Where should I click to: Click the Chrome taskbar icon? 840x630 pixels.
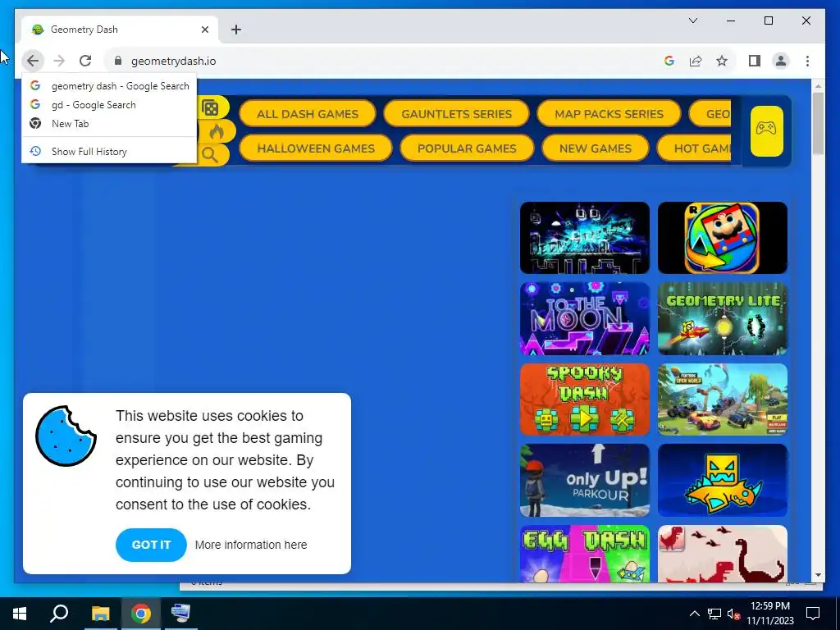pyautogui.click(x=141, y=614)
